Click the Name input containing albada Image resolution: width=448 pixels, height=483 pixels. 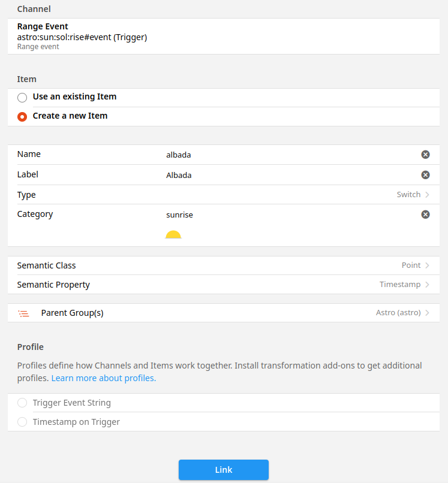click(x=288, y=155)
